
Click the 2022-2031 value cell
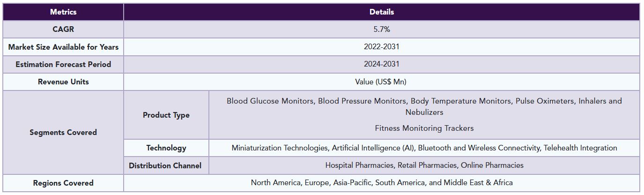point(382,47)
